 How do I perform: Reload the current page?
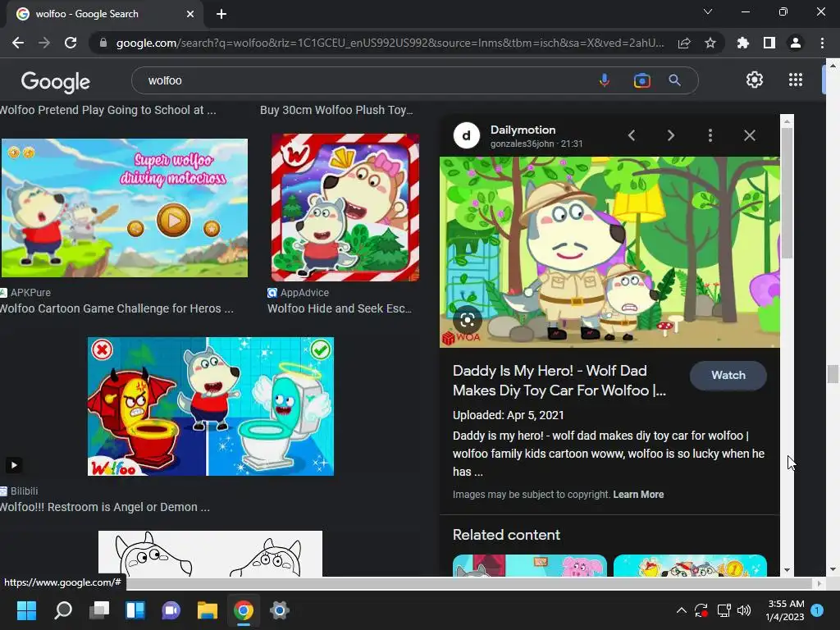tap(71, 43)
